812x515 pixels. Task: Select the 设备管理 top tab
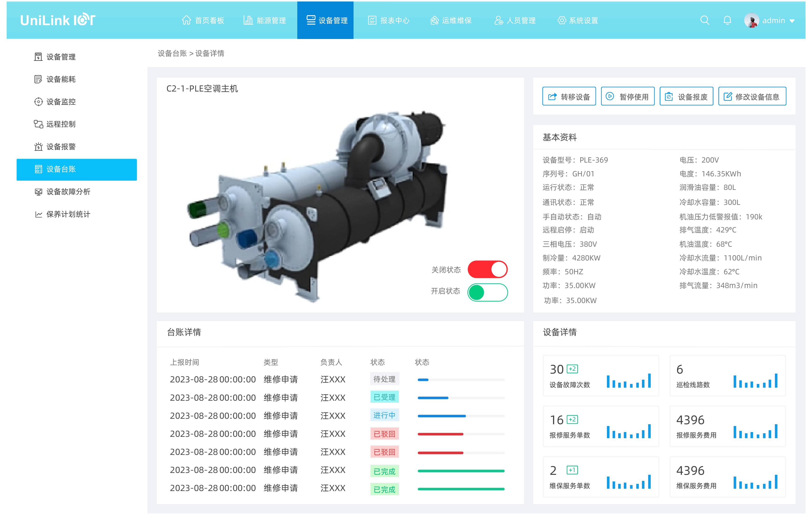point(325,20)
